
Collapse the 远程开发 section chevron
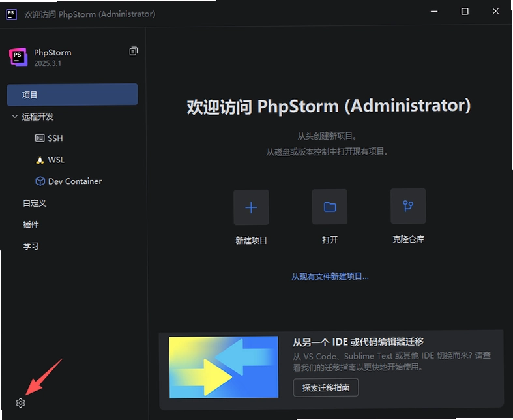tap(15, 117)
